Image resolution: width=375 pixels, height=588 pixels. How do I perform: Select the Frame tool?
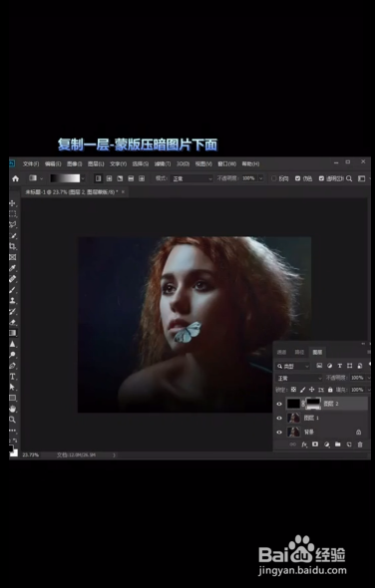(13, 257)
